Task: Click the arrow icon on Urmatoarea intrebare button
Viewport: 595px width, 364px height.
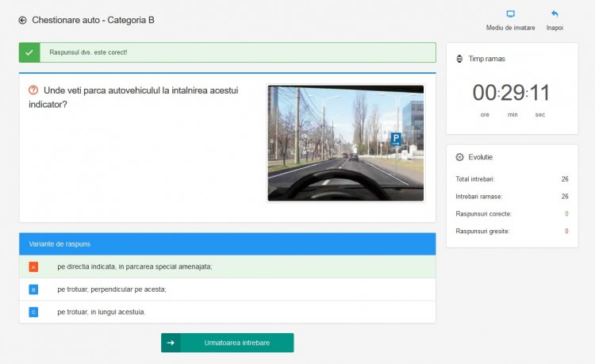Action: coord(171,343)
